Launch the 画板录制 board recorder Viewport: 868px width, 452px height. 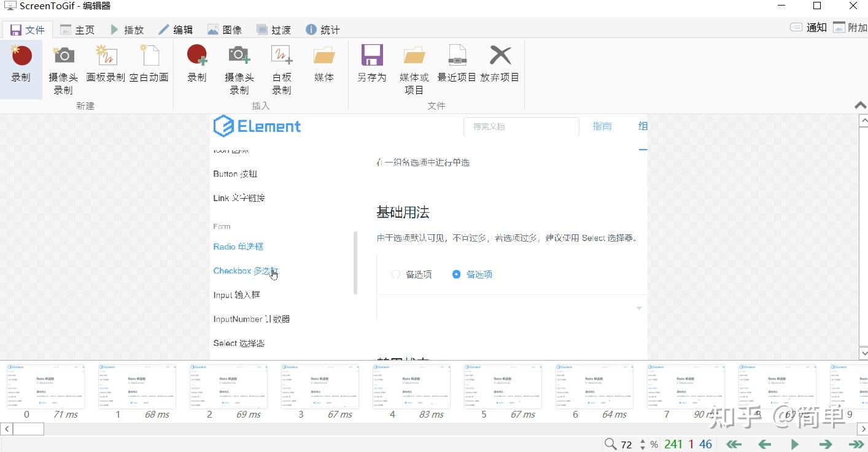point(106,63)
